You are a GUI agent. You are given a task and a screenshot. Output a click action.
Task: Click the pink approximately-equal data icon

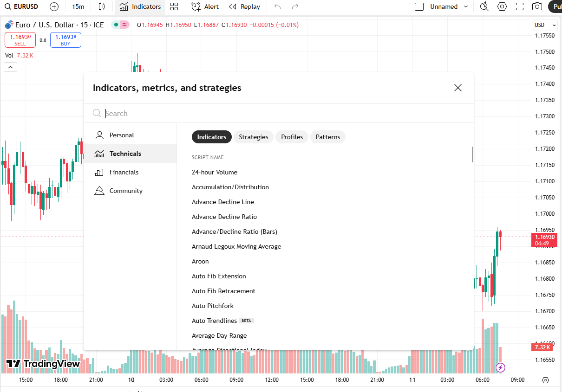(x=124, y=25)
